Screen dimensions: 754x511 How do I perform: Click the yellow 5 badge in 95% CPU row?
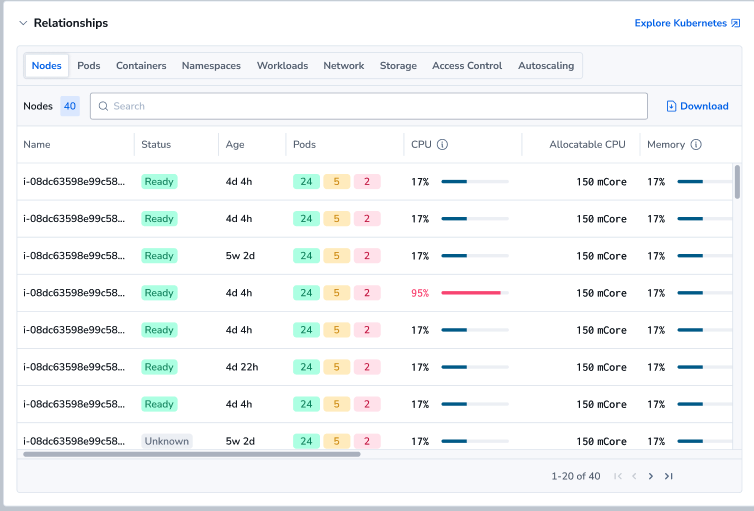tap(337, 293)
